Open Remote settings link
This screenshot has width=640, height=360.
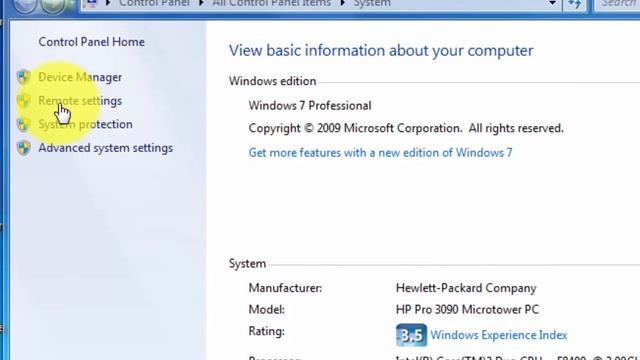tap(80, 101)
